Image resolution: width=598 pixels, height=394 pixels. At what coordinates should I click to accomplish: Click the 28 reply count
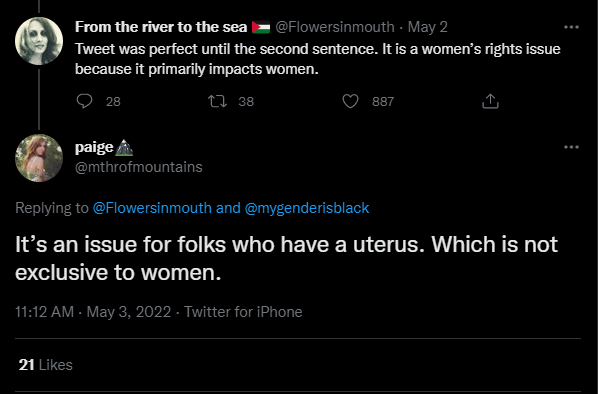[x=113, y=101]
